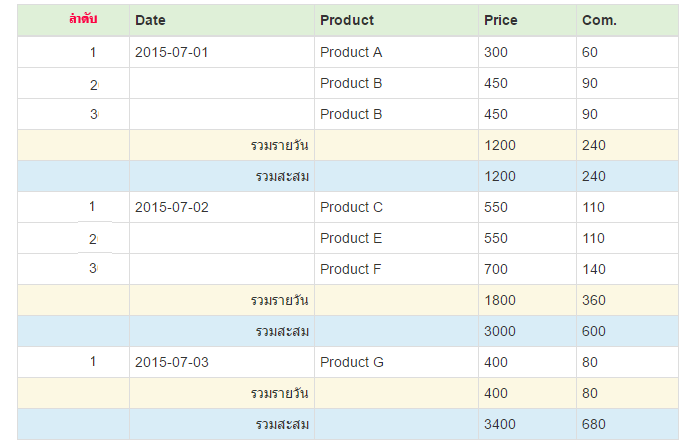
Task: Click the commission 140 cell
Action: [x=594, y=269]
